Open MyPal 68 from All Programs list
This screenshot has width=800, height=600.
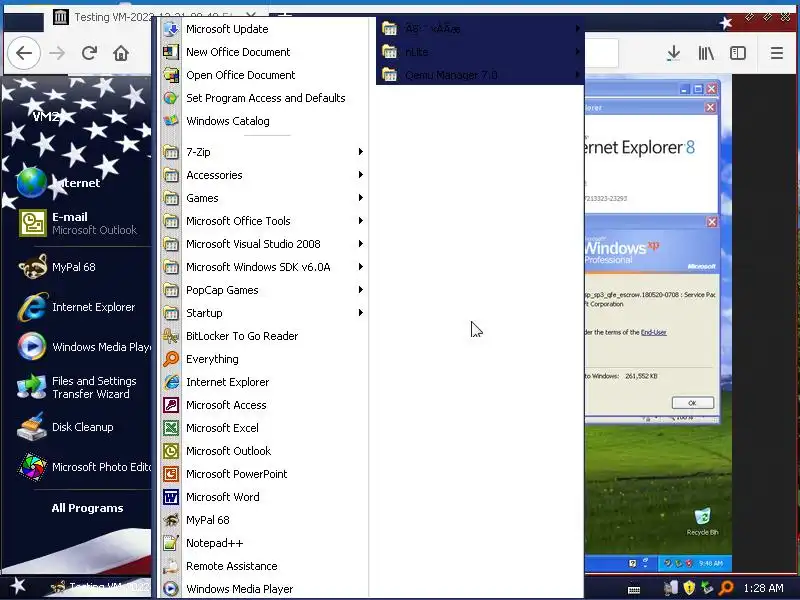(x=263, y=519)
